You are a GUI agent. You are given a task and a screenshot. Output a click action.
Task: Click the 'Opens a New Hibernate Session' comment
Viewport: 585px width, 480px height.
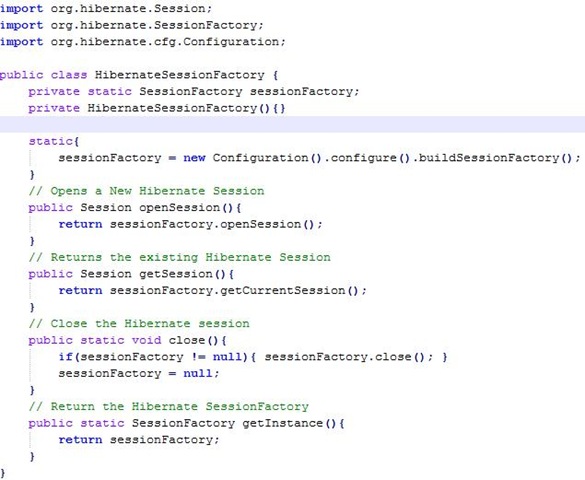147,191
